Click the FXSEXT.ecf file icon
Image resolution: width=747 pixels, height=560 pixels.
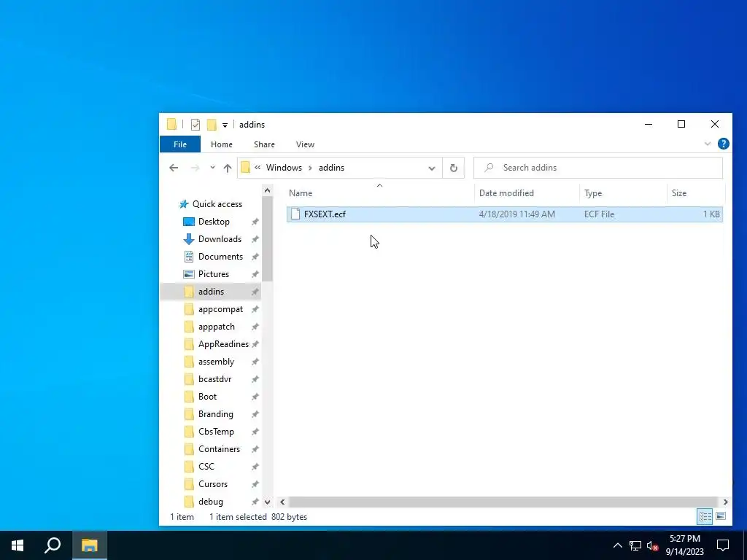pos(295,214)
